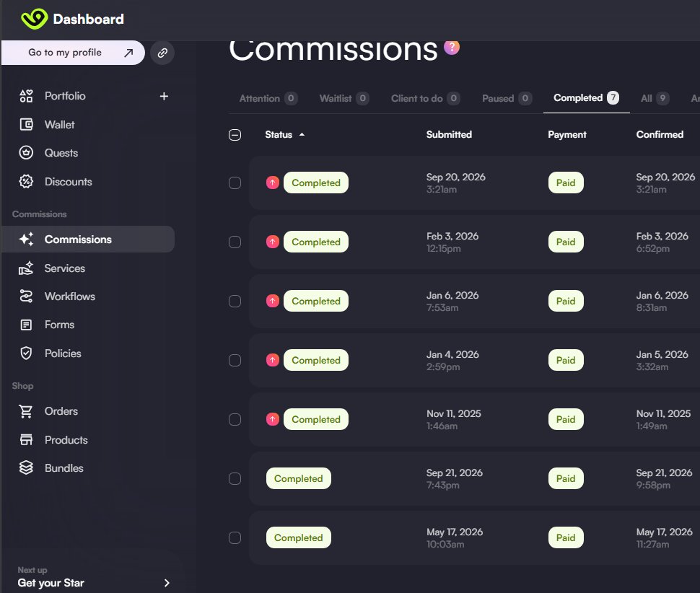700x593 pixels.
Task: Click the Submitted column header
Action: click(x=449, y=134)
